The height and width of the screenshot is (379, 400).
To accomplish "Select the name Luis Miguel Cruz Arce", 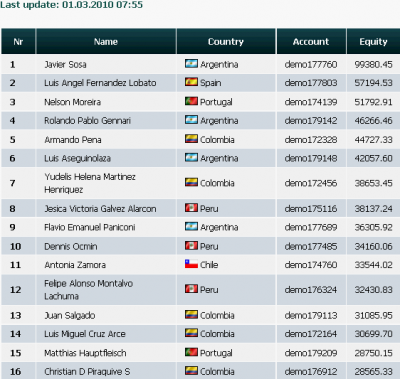I will click(85, 334).
